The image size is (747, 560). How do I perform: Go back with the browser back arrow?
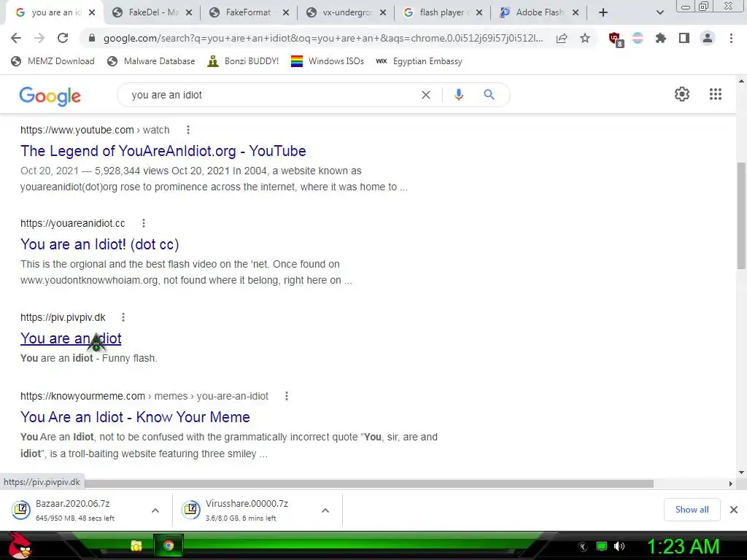(16, 38)
